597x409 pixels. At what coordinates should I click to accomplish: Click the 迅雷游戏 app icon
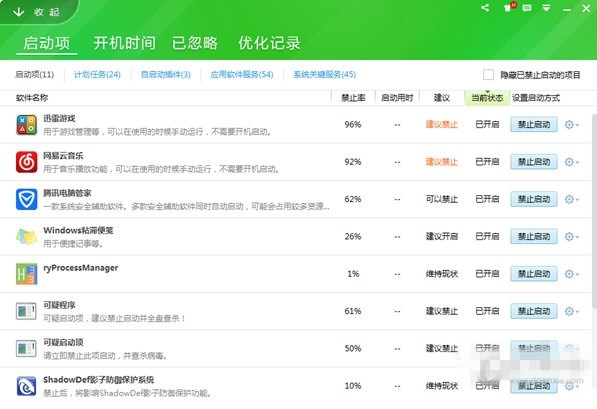click(x=26, y=125)
